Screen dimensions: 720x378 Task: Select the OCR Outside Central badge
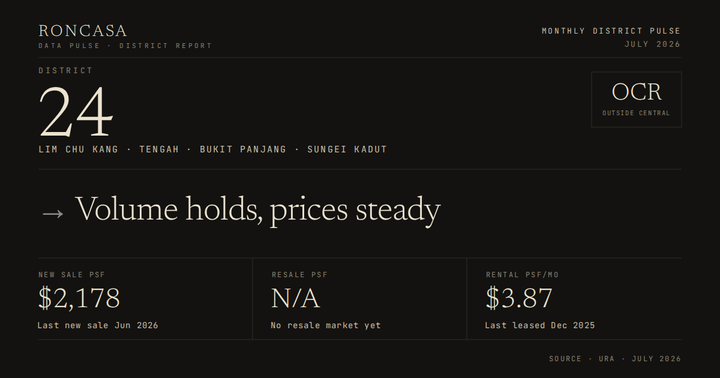pos(636,99)
